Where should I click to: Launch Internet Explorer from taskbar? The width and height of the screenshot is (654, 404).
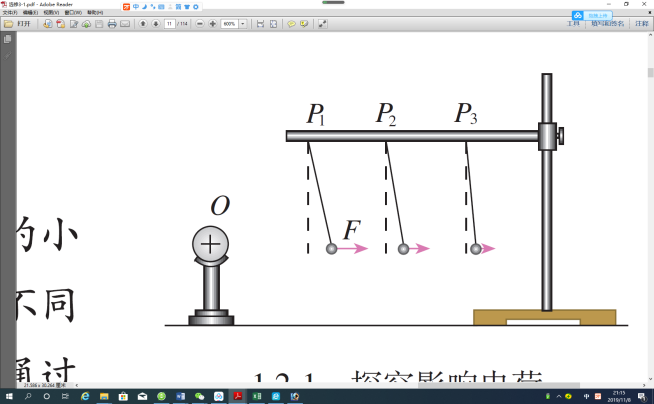click(85, 396)
